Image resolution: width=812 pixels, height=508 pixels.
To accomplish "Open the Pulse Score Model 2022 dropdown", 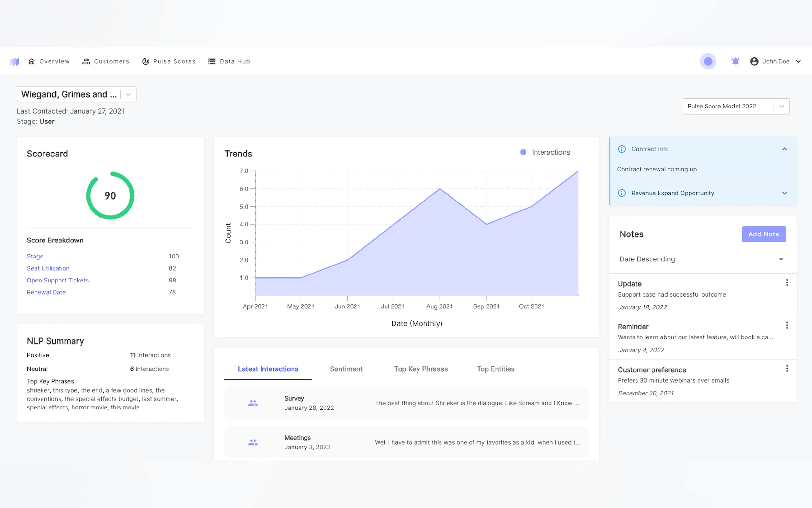I will 781,107.
